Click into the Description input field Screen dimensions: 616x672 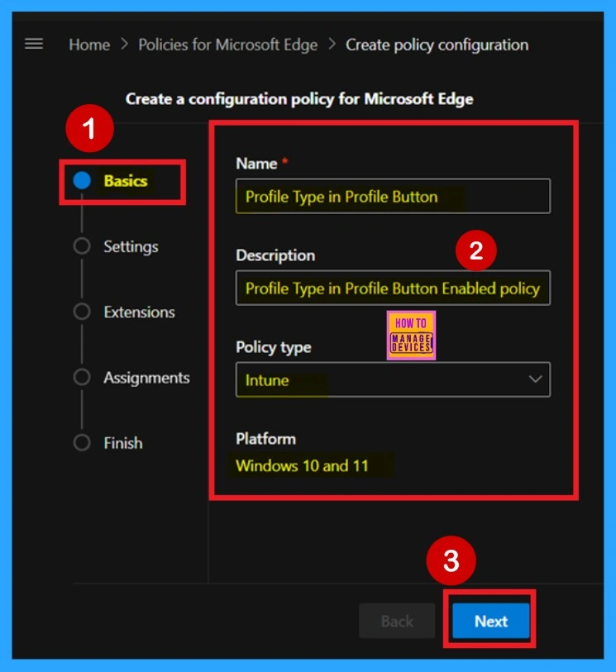(x=393, y=288)
